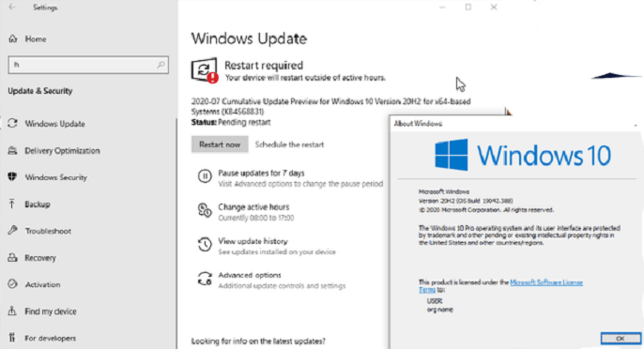Go to Windows Security section
This screenshot has height=349, width=644.
(56, 177)
